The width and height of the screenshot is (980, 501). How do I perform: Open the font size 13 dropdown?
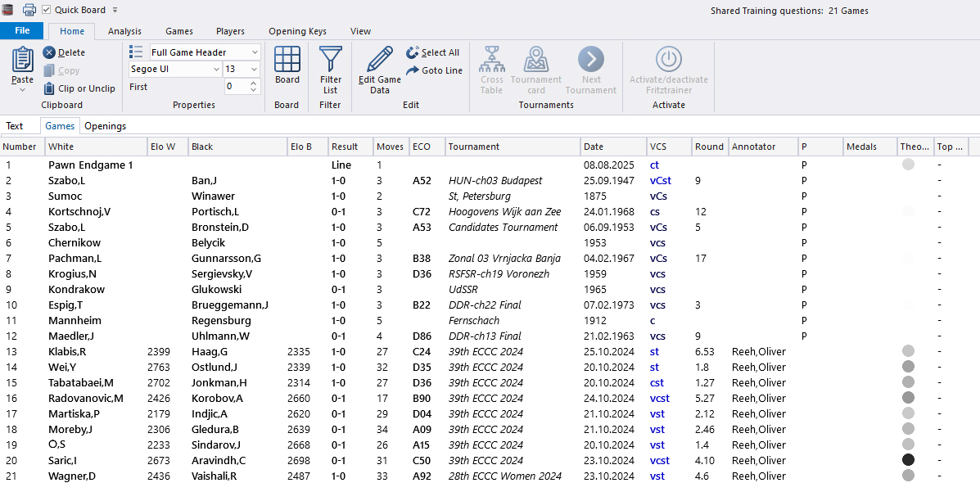tap(255, 70)
